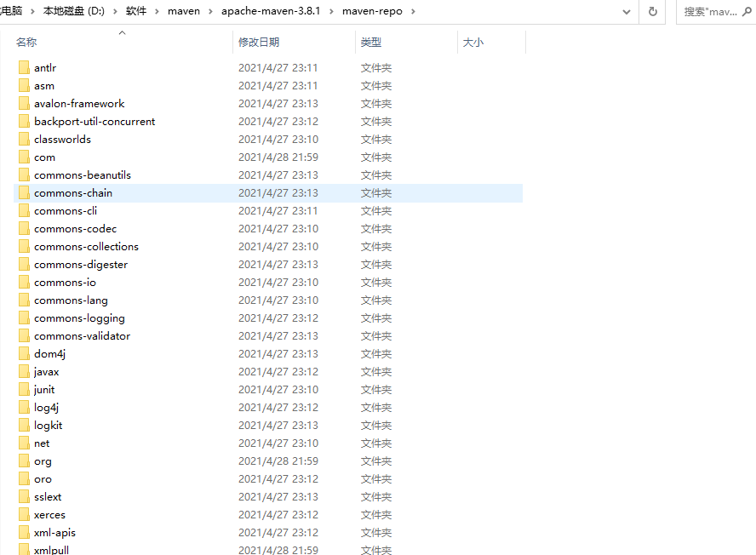Expand the chevron after 本地磁盘 (D:) in path
756x555 pixels.
click(115, 11)
